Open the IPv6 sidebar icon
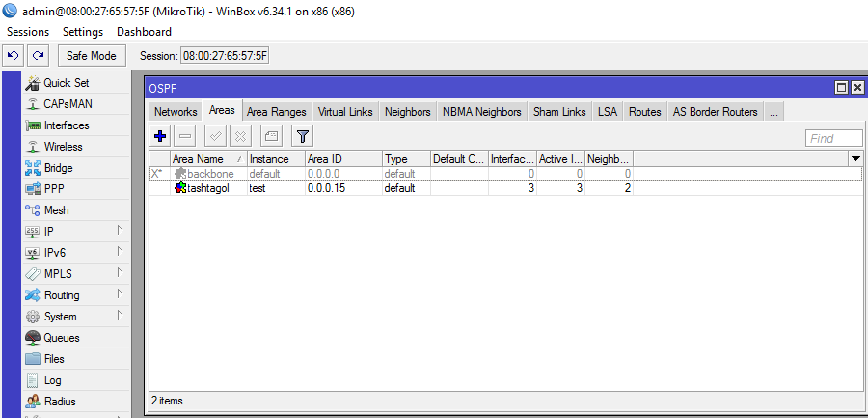The image size is (868, 418). click(33, 253)
